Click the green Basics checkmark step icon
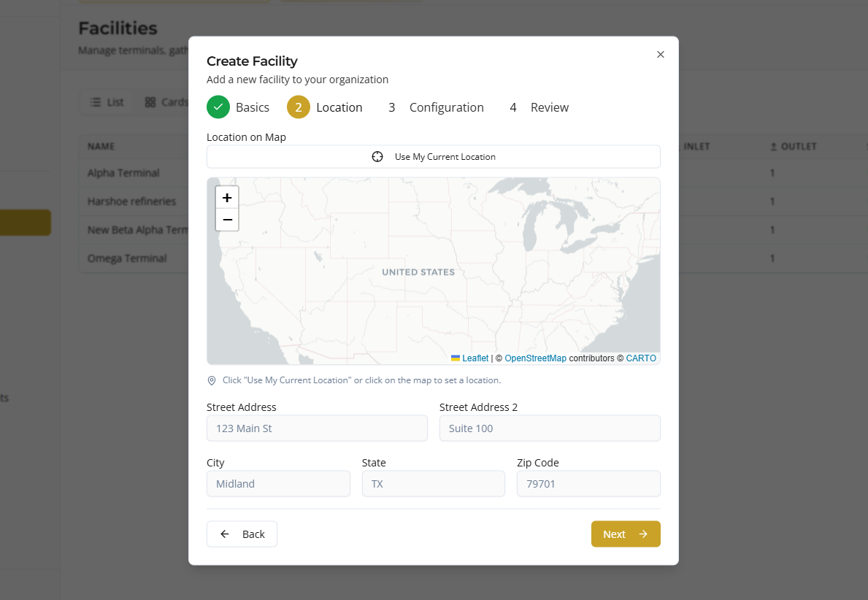Screen dimensions: 868x600 point(218,107)
